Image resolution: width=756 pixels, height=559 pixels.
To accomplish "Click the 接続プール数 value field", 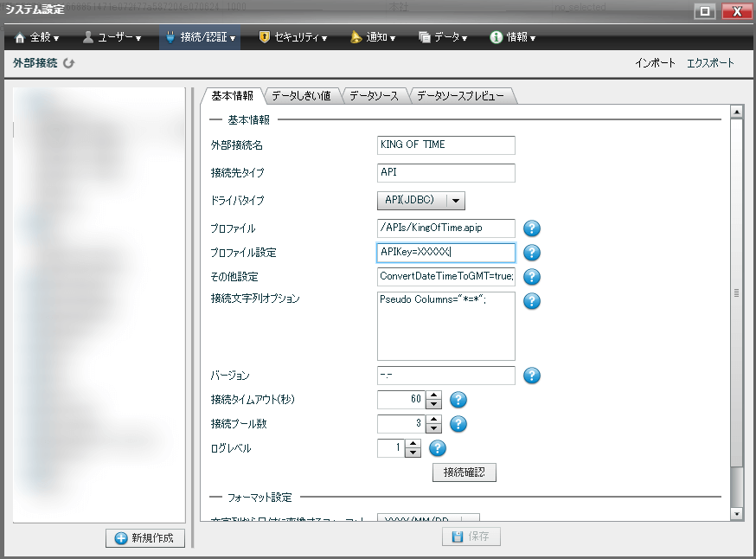I will [x=401, y=423].
